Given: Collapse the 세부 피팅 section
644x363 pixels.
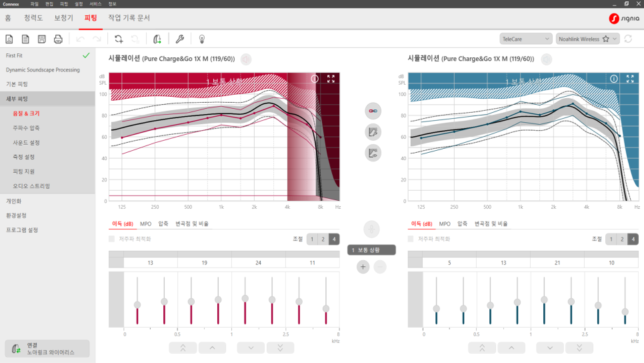Looking at the screenshot, I should 47,99.
